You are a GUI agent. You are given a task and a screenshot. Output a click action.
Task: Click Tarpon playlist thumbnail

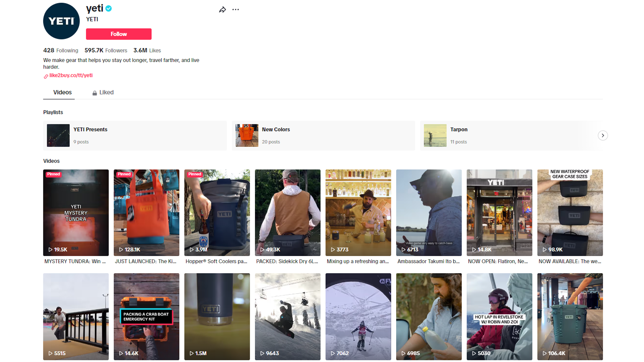(x=435, y=135)
